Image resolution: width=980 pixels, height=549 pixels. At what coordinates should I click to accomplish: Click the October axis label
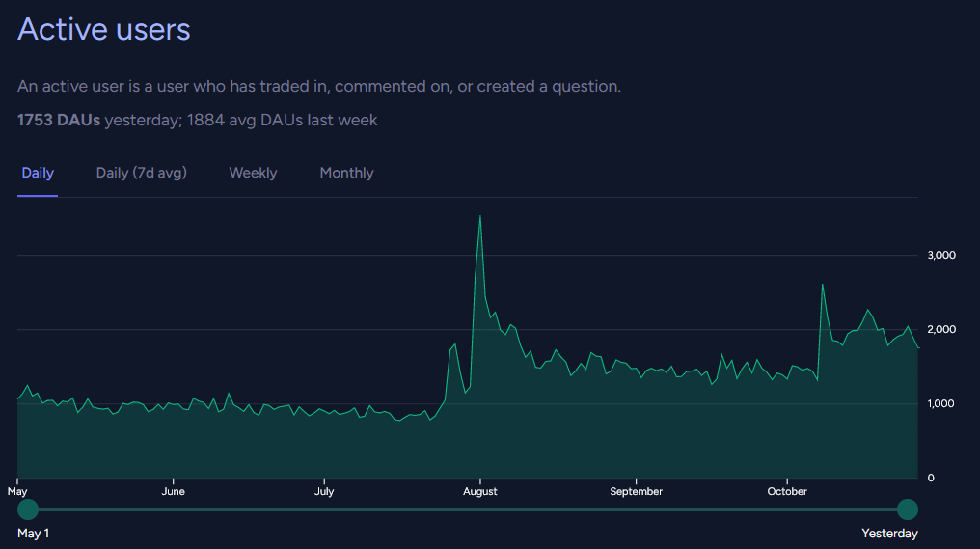pyautogui.click(x=787, y=491)
